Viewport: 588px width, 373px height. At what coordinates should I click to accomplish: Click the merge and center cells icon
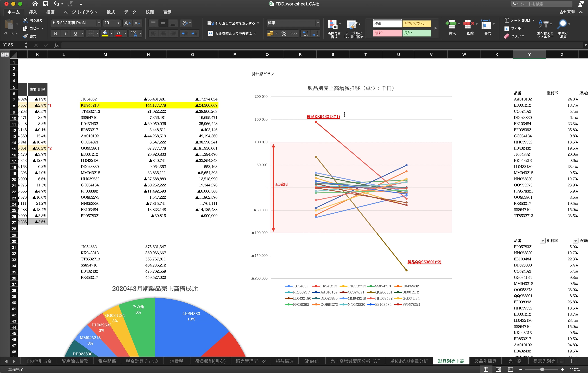[211, 34]
